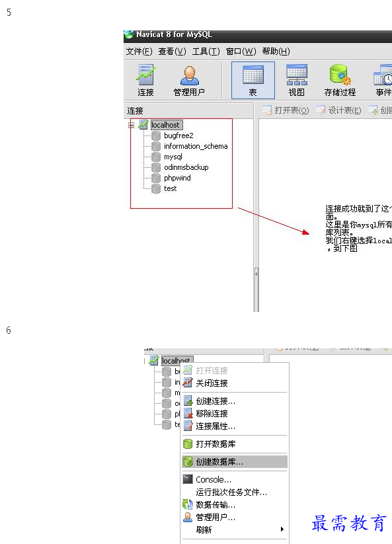The width and height of the screenshot is (392, 544).
Task: Click the bugfree2 database cylinder icon
Action: coord(156,136)
